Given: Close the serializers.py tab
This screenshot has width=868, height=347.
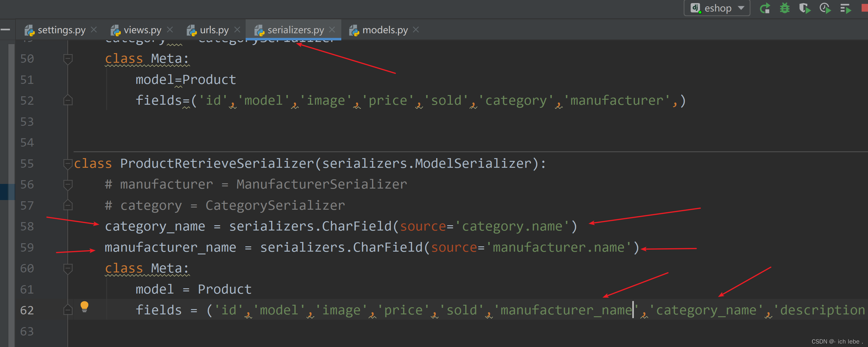Looking at the screenshot, I should tap(332, 30).
